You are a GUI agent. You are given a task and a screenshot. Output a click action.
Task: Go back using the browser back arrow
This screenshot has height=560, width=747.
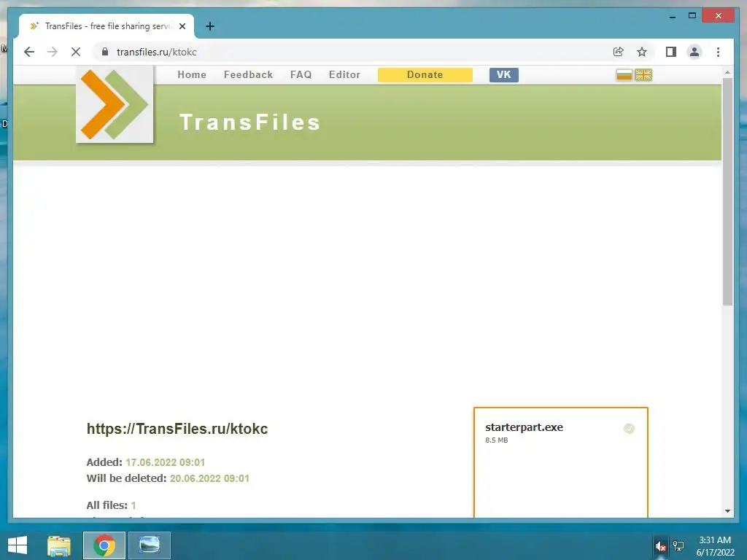point(29,52)
